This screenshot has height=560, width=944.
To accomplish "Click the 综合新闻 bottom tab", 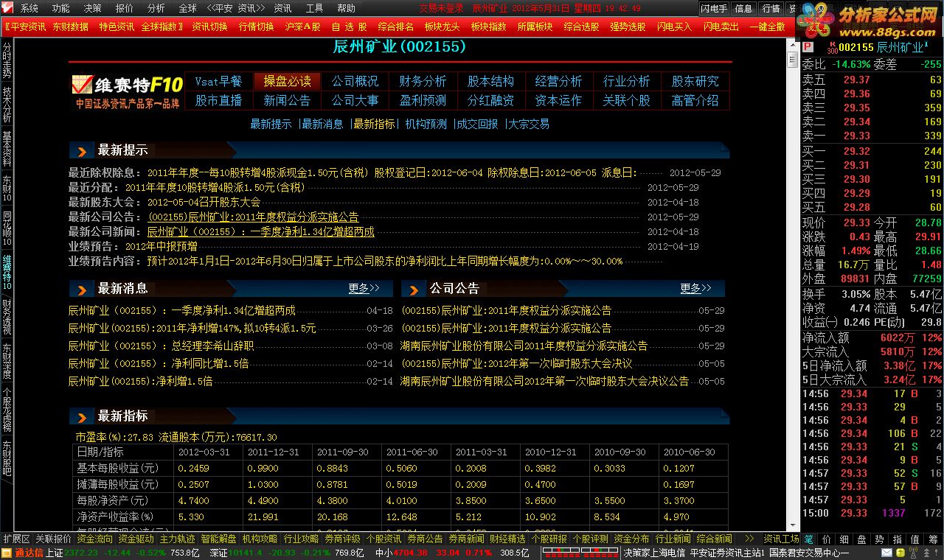I will click(x=714, y=539).
